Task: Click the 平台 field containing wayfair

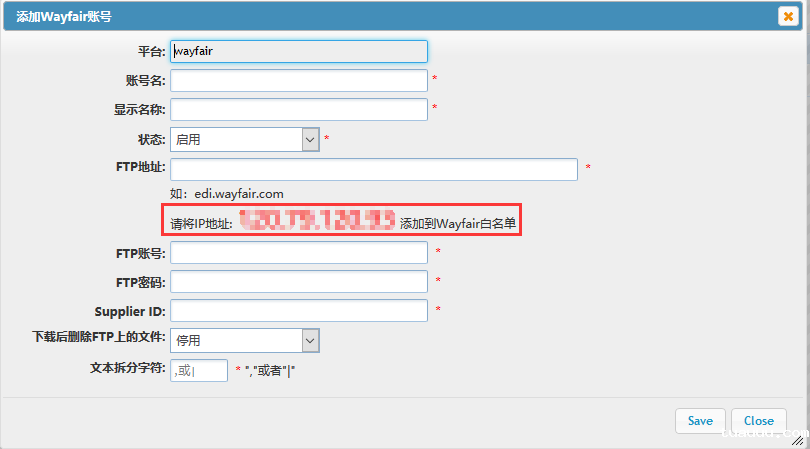Action: click(299, 51)
